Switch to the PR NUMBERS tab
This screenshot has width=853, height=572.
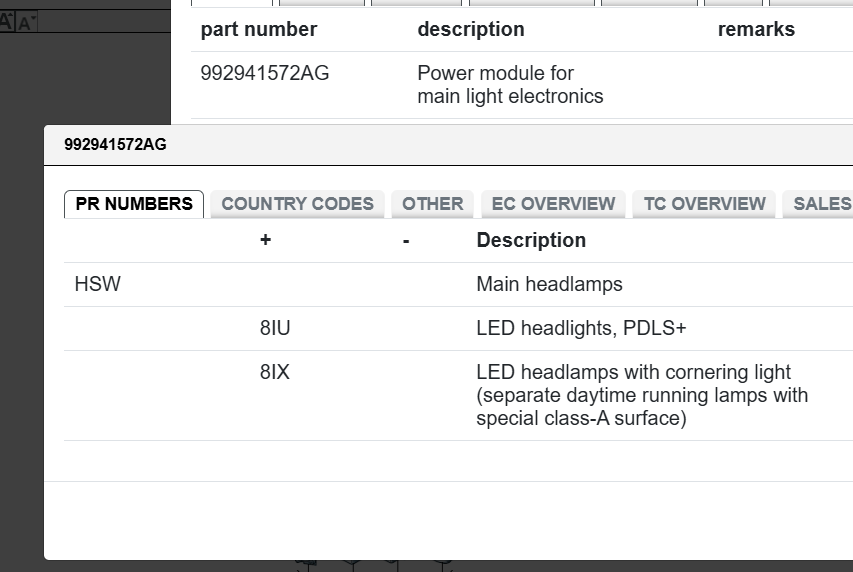tap(134, 204)
